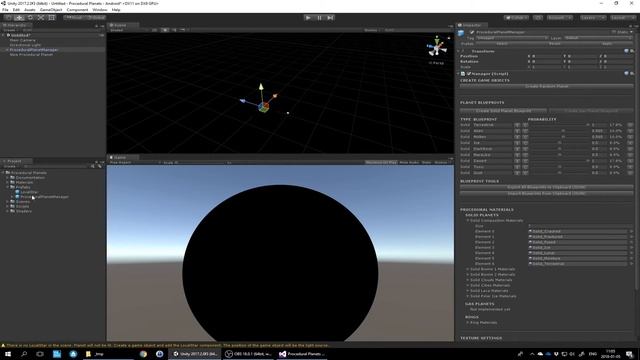640x360 pixels.
Task: Open the Layer dropdown in Inspector
Action: [598, 38]
